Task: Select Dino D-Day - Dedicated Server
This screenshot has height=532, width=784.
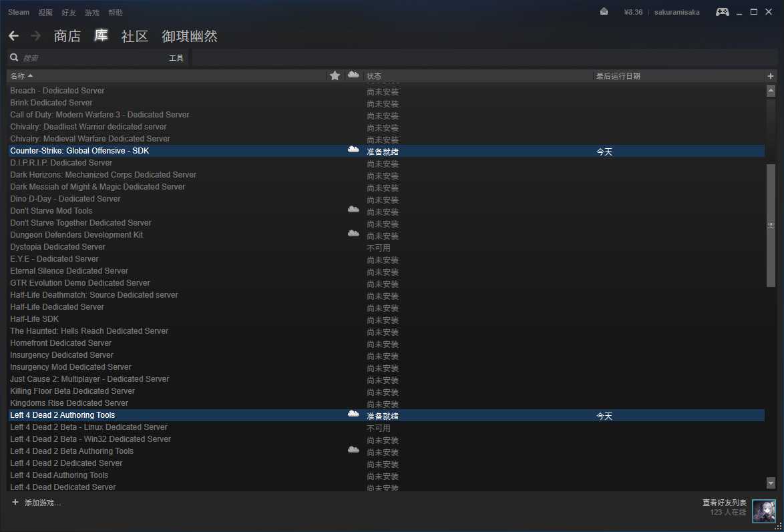Action: pyautogui.click(x=386, y=198)
